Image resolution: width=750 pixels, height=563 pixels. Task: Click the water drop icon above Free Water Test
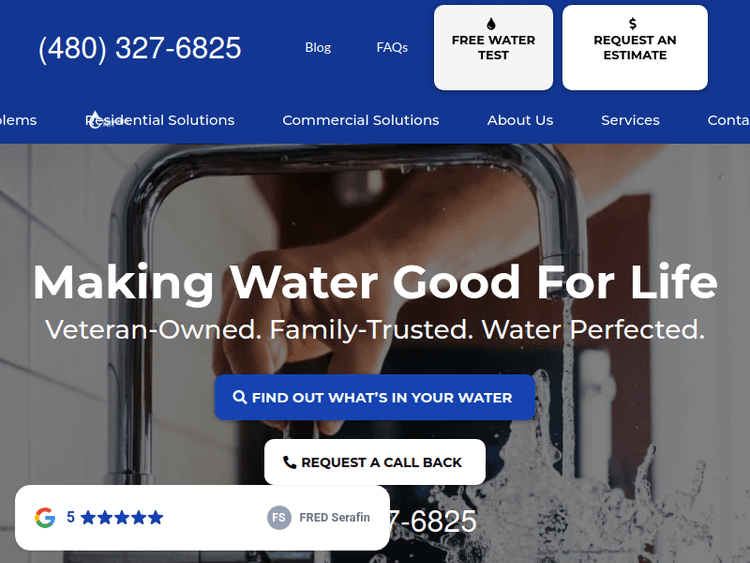[x=491, y=23]
